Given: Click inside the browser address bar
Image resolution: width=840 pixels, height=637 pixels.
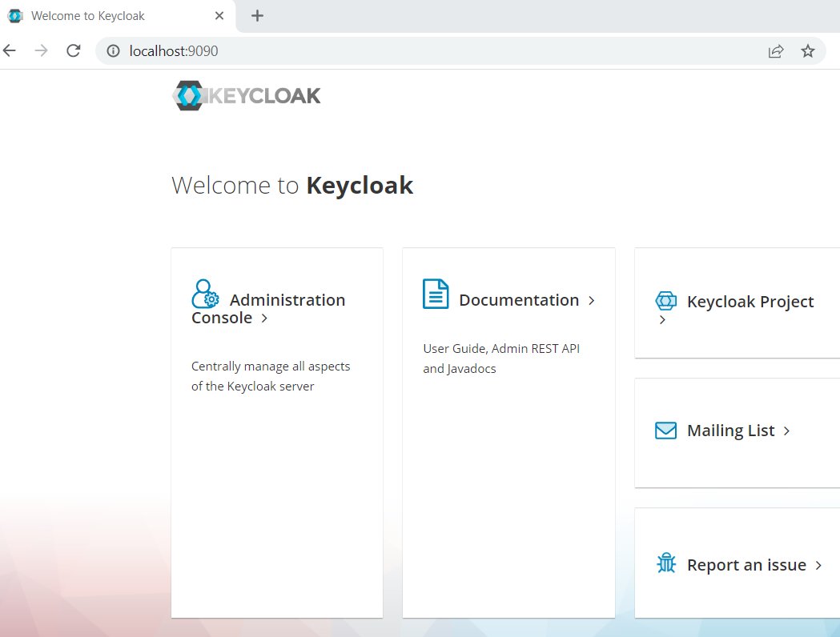Looking at the screenshot, I should pyautogui.click(x=320, y=50).
